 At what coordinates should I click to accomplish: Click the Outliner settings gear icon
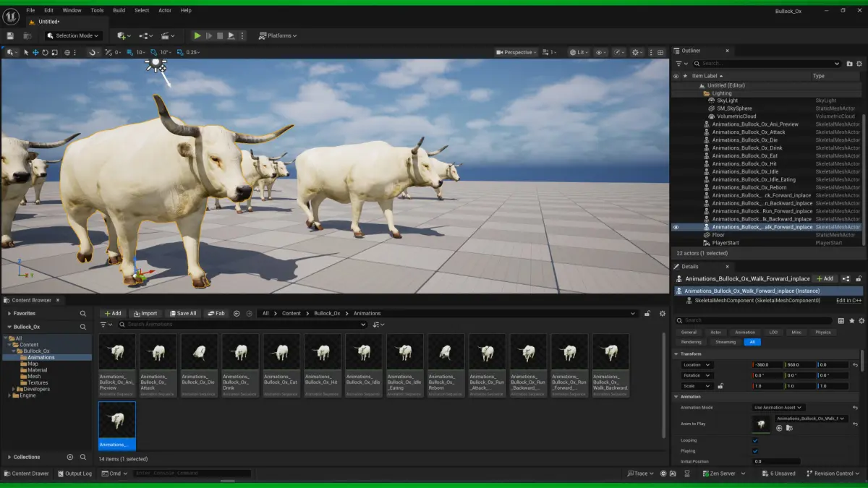point(858,64)
